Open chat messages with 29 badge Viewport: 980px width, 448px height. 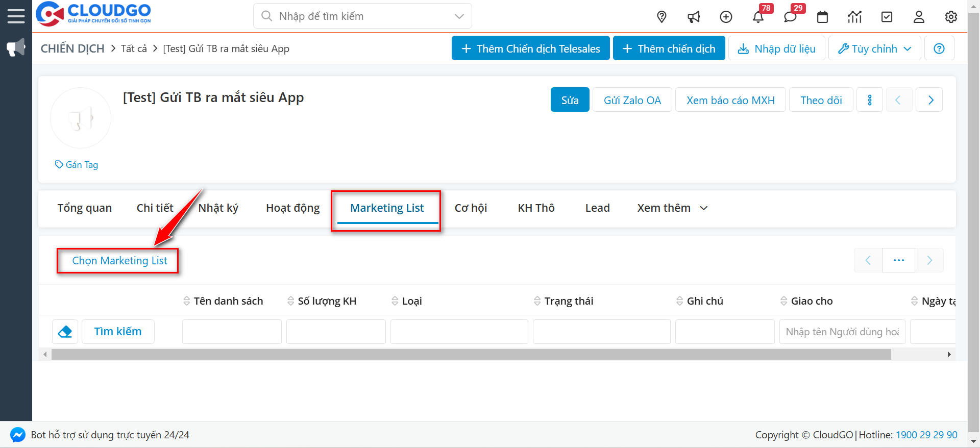790,17
